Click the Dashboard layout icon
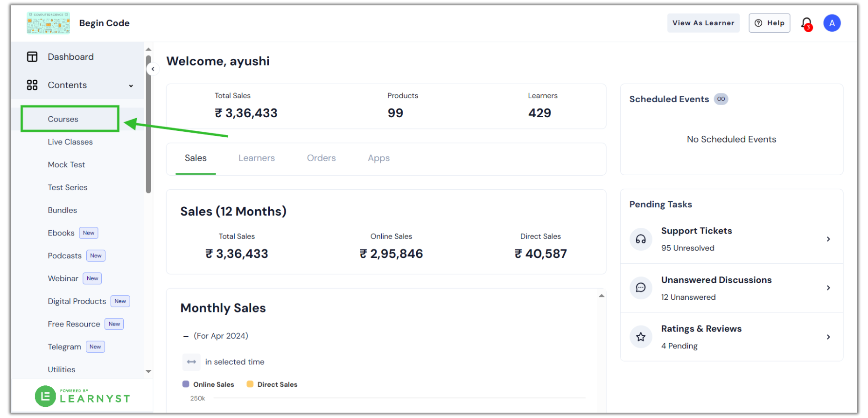Viewport: 868px width, 418px height. click(x=32, y=57)
